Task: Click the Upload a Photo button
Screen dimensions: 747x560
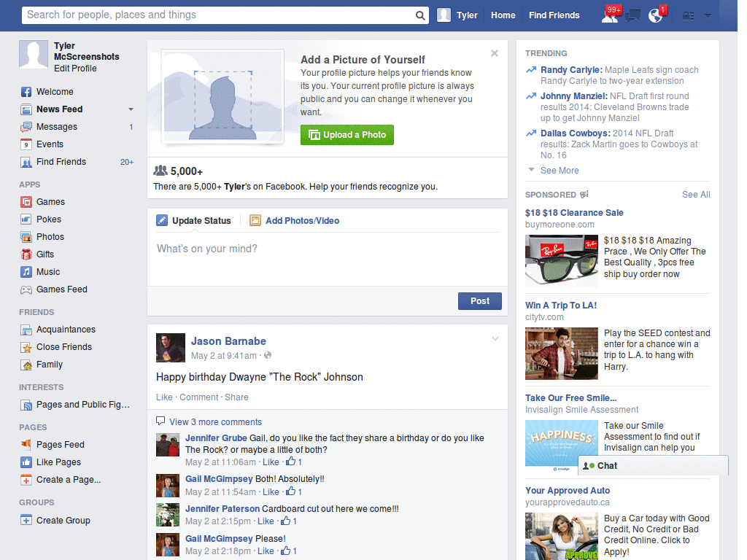Action: (347, 135)
